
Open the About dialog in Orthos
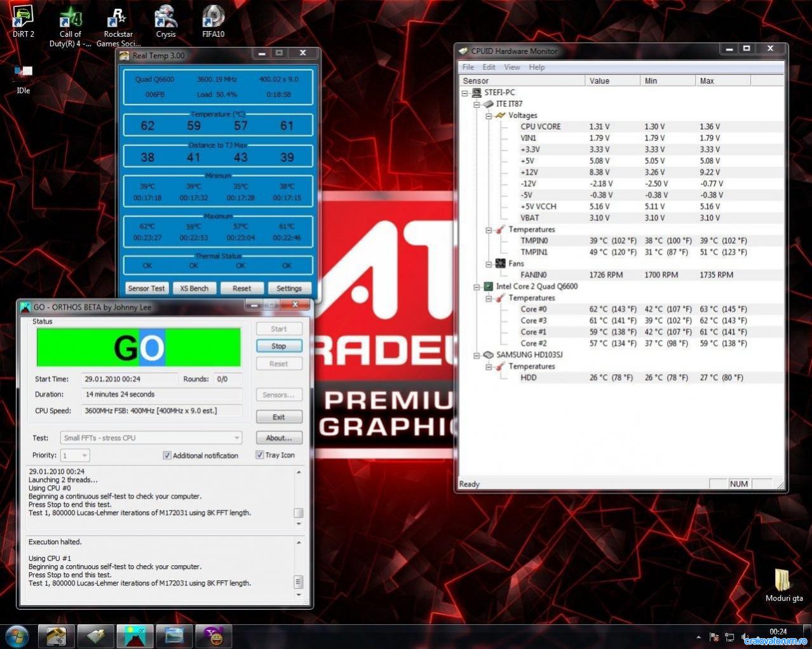point(279,438)
